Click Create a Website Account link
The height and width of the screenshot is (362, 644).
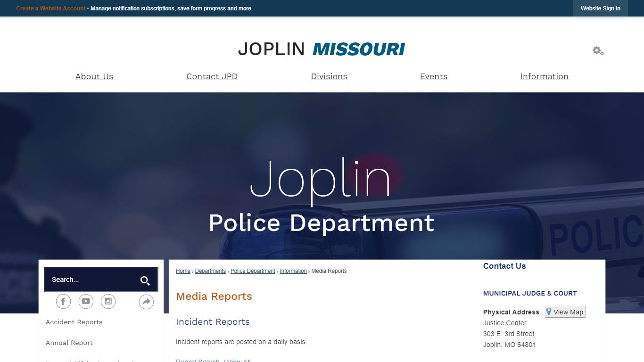(x=51, y=8)
